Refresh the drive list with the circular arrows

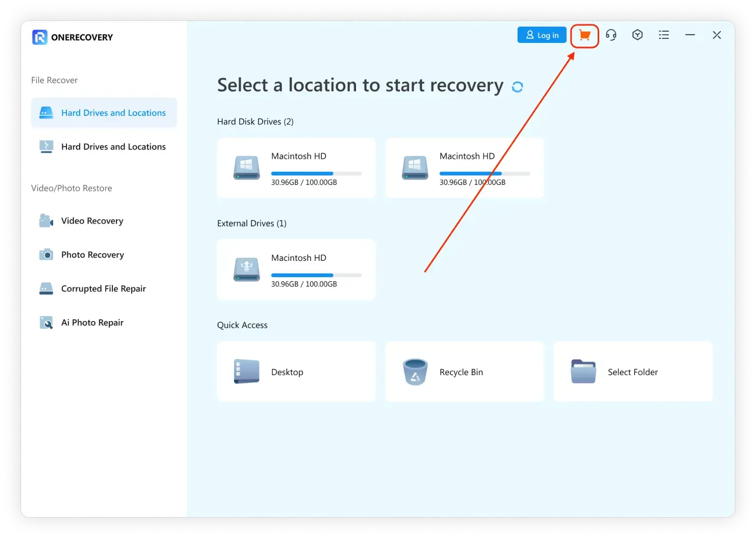click(517, 87)
